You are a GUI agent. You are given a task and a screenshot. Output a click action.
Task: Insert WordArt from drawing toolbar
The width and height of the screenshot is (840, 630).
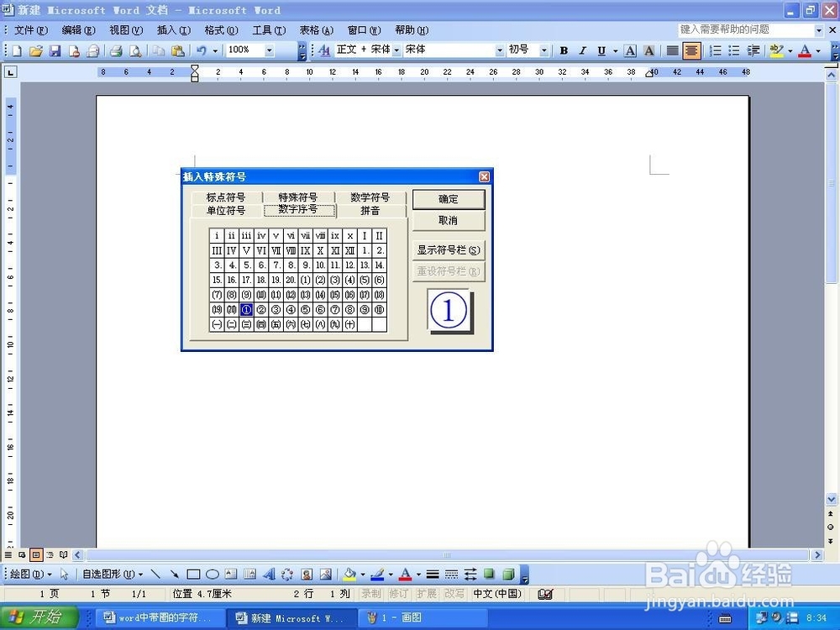269,575
